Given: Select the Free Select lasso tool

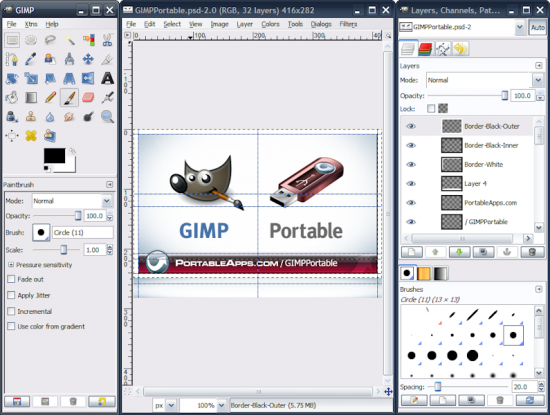Looking at the screenshot, I should tap(50, 40).
